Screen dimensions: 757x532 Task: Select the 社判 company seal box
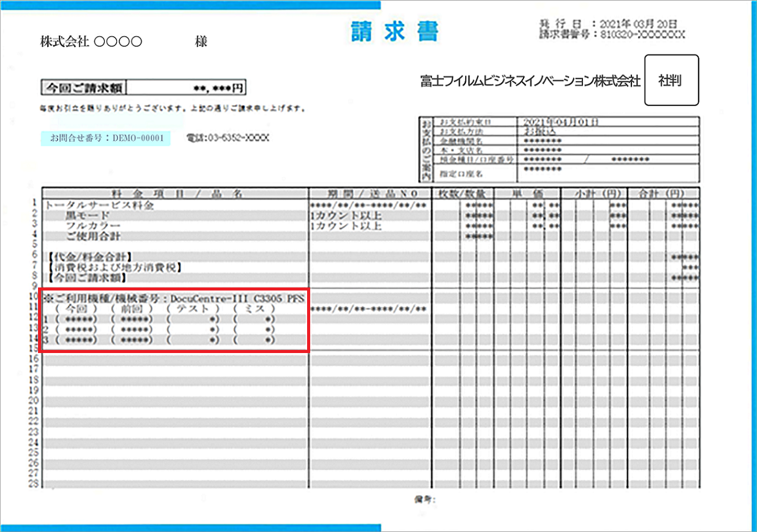click(672, 80)
